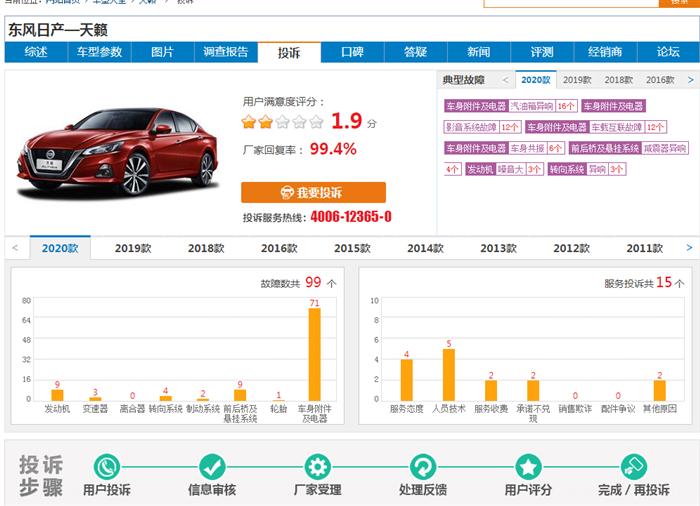Click the 发动机 噪音大 3个 fault tag
The height and width of the screenshot is (506, 700).
coord(504,169)
